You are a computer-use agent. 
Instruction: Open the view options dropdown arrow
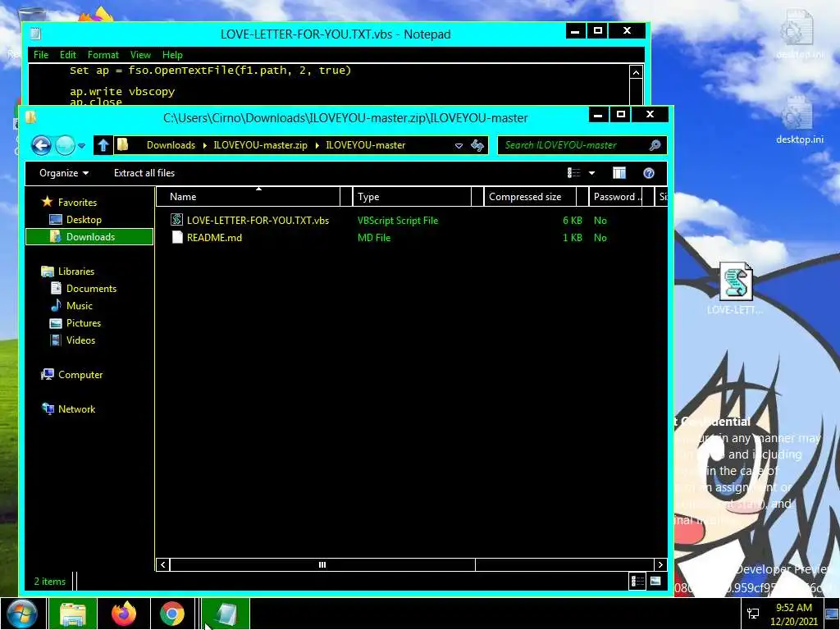point(591,173)
